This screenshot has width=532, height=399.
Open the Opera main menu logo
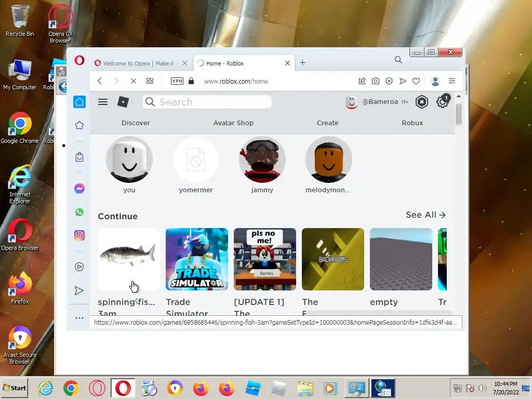tap(79, 60)
